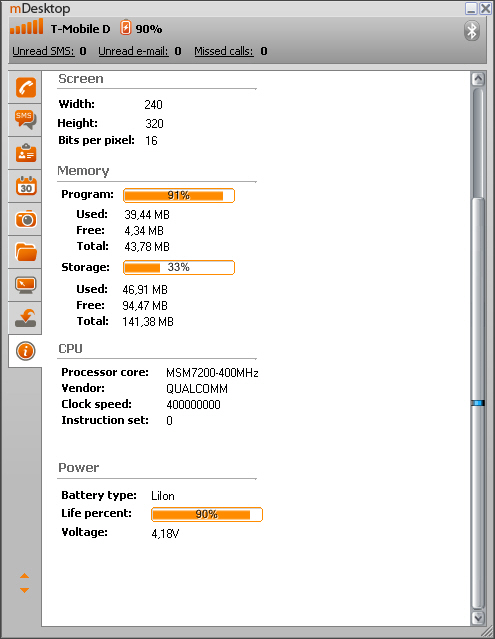Toggle the Bluetooth connection button
Image resolution: width=495 pixels, height=639 pixels.
(472, 31)
